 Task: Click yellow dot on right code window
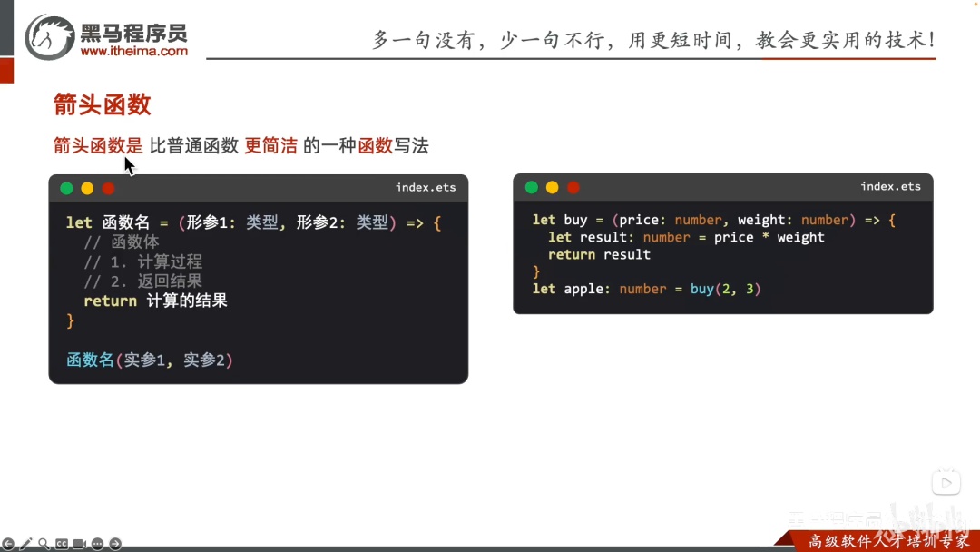tap(552, 187)
